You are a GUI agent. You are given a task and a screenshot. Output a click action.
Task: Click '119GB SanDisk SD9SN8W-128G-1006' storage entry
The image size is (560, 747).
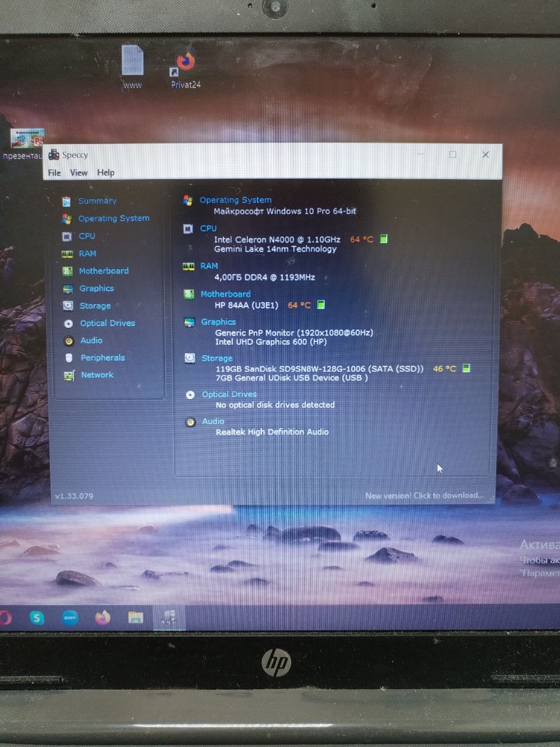(320, 369)
